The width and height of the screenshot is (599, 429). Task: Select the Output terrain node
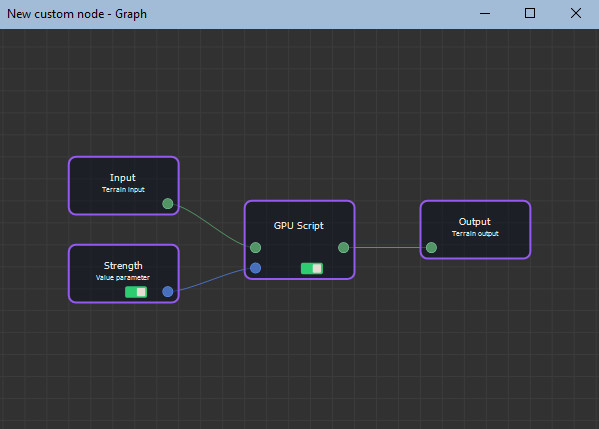tap(475, 230)
